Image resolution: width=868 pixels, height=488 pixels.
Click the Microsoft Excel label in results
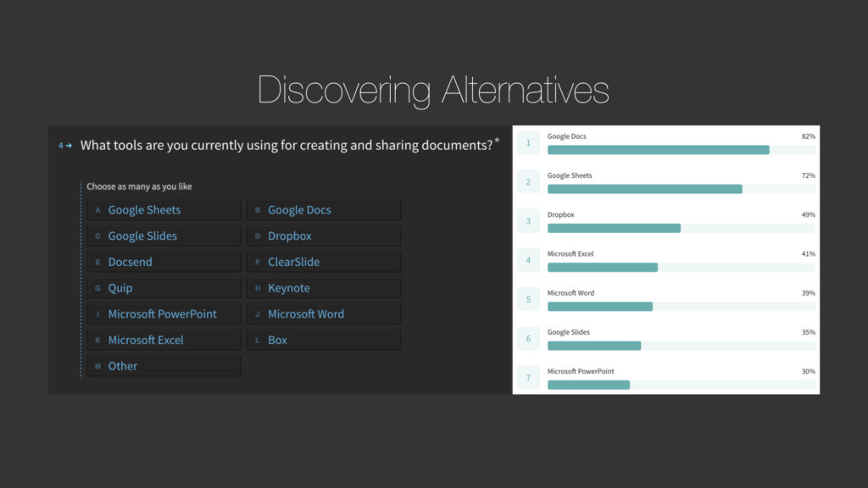point(570,254)
